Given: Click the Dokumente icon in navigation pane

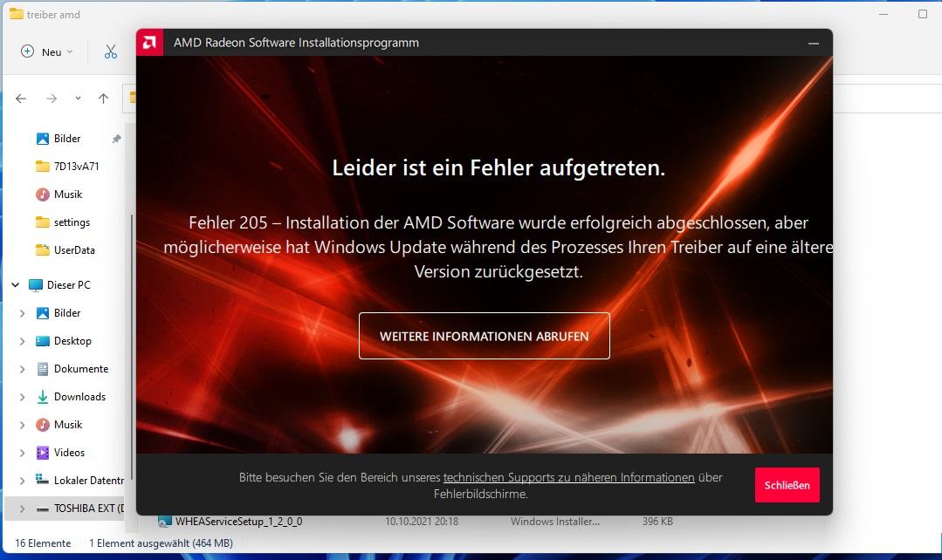Looking at the screenshot, I should click(x=43, y=369).
